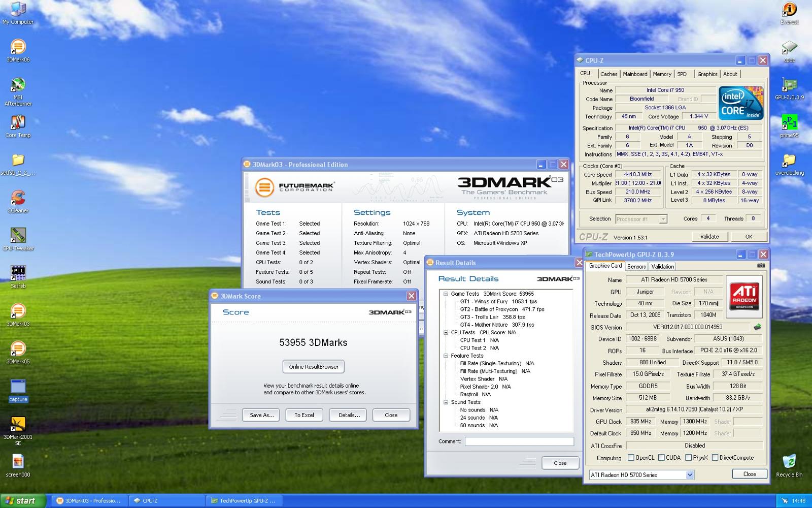Switch to the SPD tab in CPU-Z
The width and height of the screenshot is (812, 508).
[682, 74]
